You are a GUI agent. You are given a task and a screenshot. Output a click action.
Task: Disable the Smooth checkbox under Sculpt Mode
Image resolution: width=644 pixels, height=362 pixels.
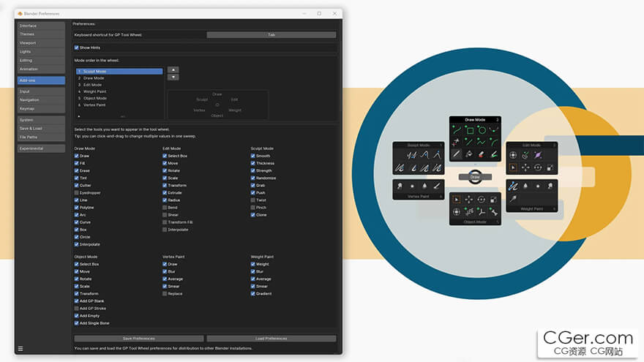coord(253,156)
